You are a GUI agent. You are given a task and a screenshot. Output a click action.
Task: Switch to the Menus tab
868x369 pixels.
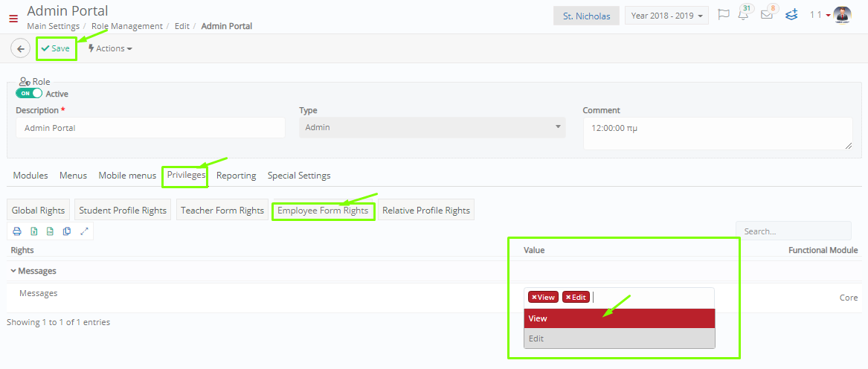(73, 176)
